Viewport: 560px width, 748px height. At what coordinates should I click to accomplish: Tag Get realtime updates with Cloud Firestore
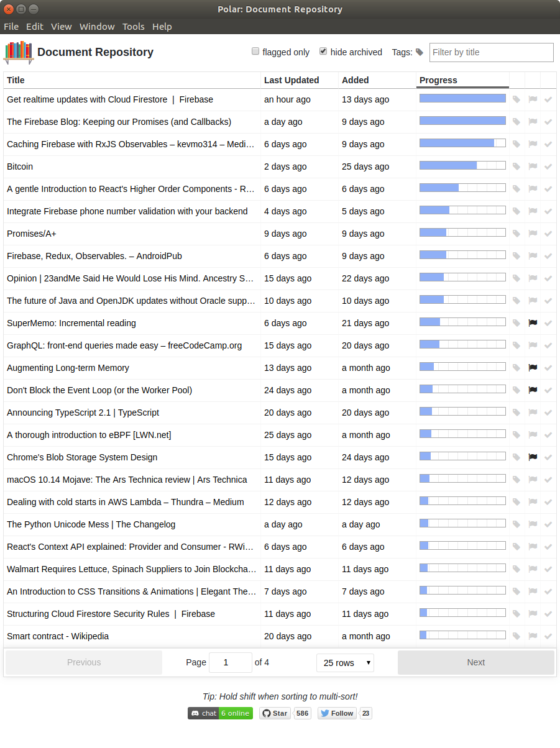(x=516, y=99)
